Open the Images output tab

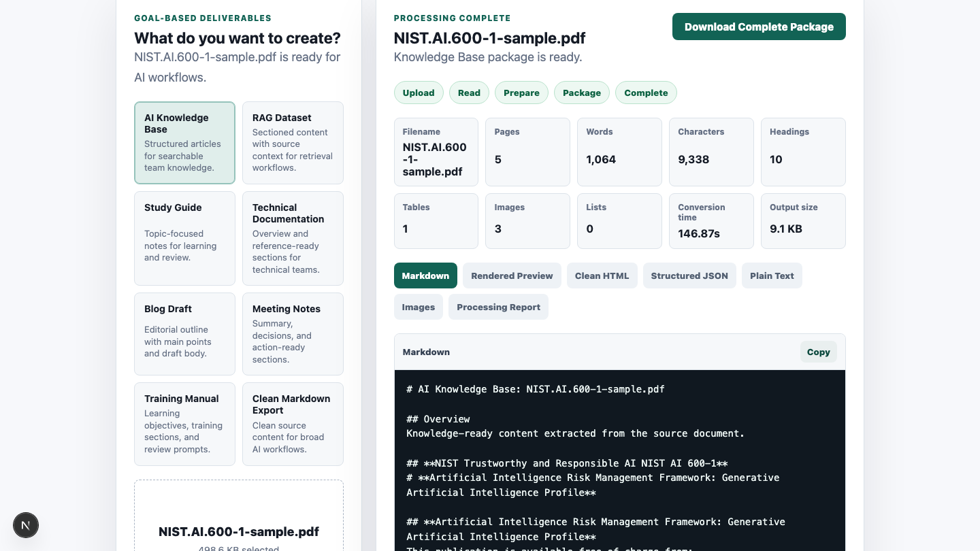point(419,307)
